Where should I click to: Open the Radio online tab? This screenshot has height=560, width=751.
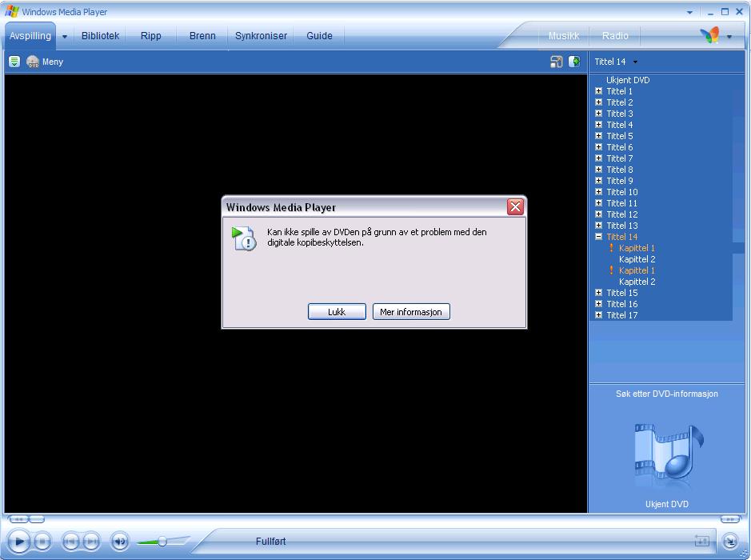(x=615, y=36)
